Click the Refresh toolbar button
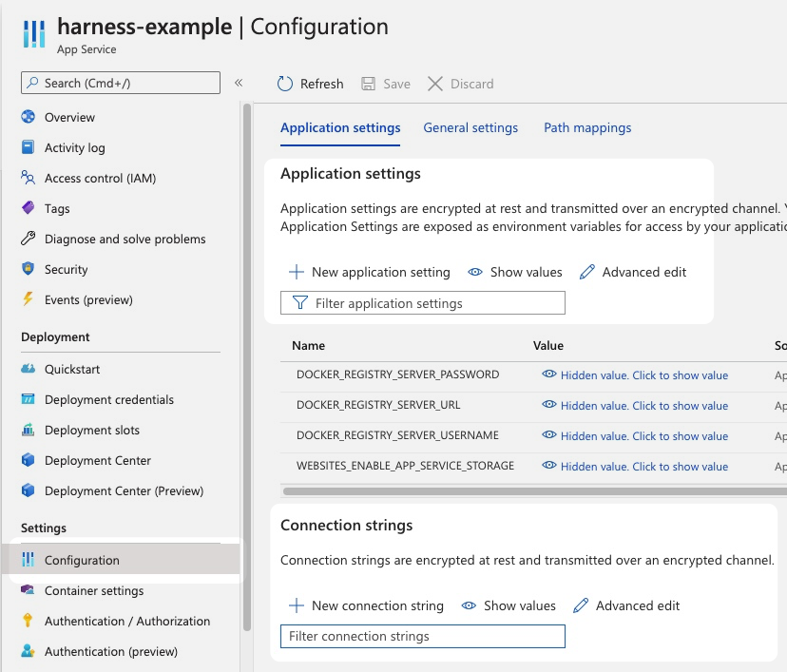Image resolution: width=787 pixels, height=672 pixels. click(x=310, y=84)
